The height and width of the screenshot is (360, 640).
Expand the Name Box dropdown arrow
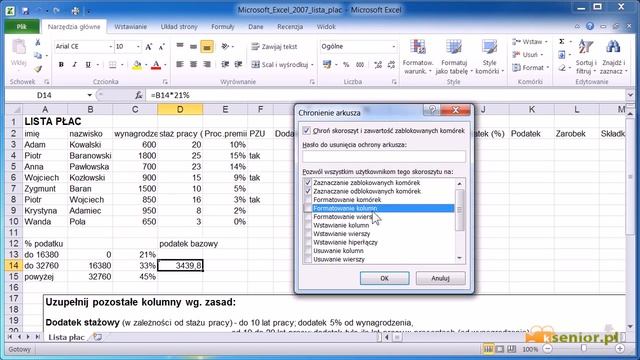[89, 95]
